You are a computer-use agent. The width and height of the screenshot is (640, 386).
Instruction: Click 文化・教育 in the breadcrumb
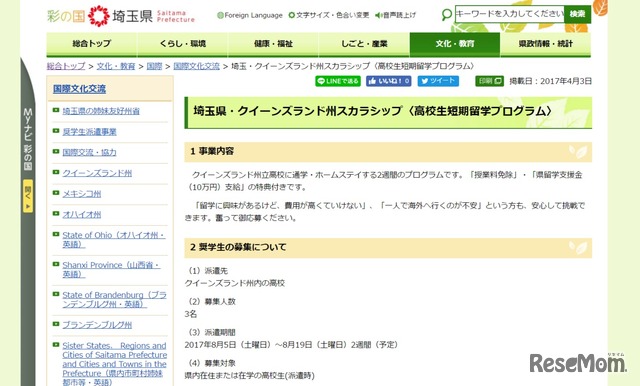116,66
